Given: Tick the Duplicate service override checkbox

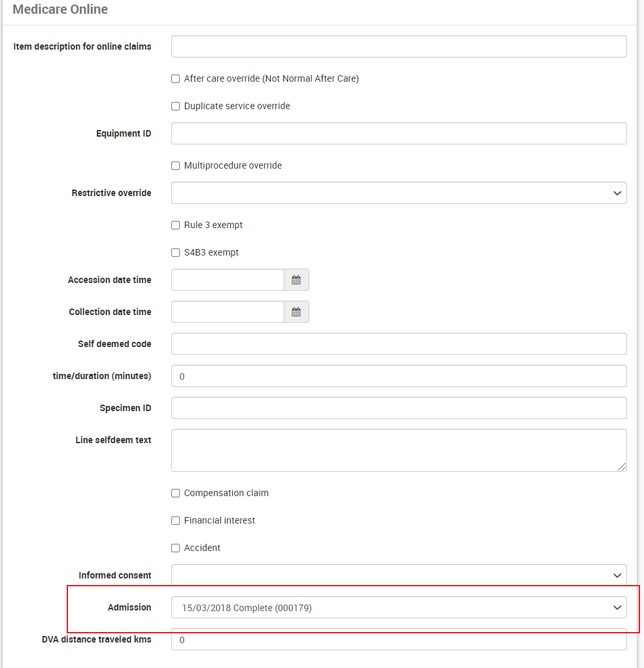Looking at the screenshot, I should 176,106.
